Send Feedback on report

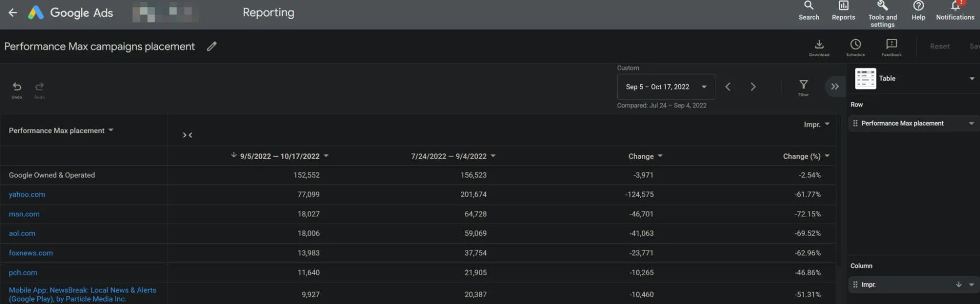(x=891, y=48)
